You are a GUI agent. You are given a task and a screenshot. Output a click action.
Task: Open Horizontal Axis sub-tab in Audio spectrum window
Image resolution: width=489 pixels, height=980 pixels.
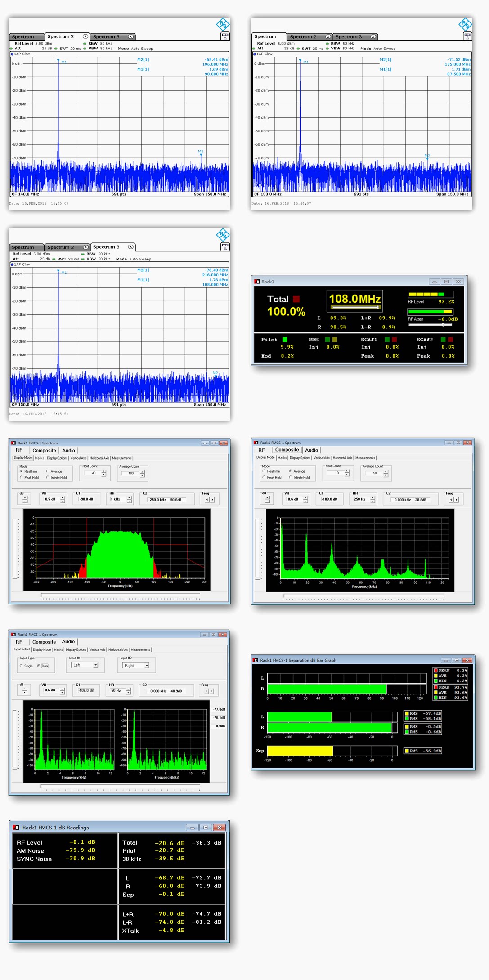click(117, 649)
